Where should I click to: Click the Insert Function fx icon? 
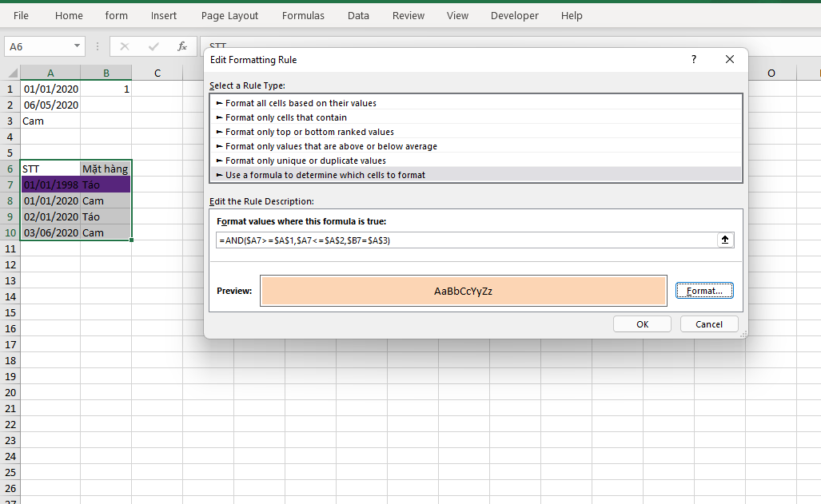182,46
